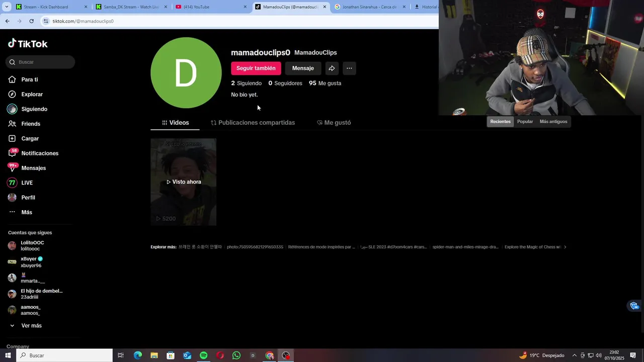The height and width of the screenshot is (362, 644).
Task: Switch to Stream - Kick Dashboard tab
Action: 52,7
